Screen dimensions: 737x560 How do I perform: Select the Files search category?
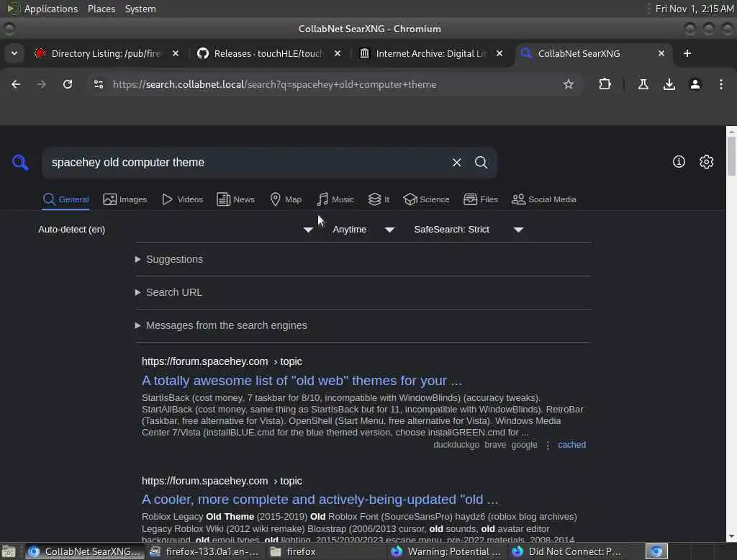tap(480, 199)
